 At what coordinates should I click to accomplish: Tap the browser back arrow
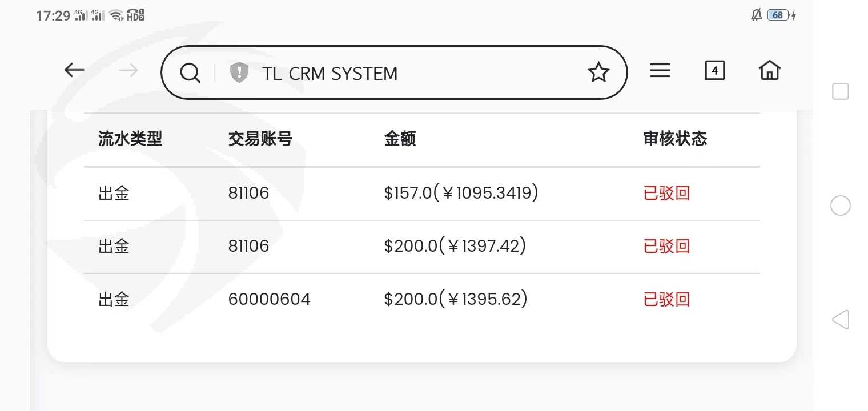(74, 70)
